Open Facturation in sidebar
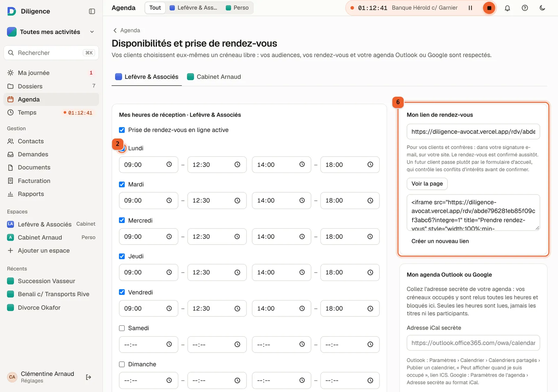 (51, 181)
